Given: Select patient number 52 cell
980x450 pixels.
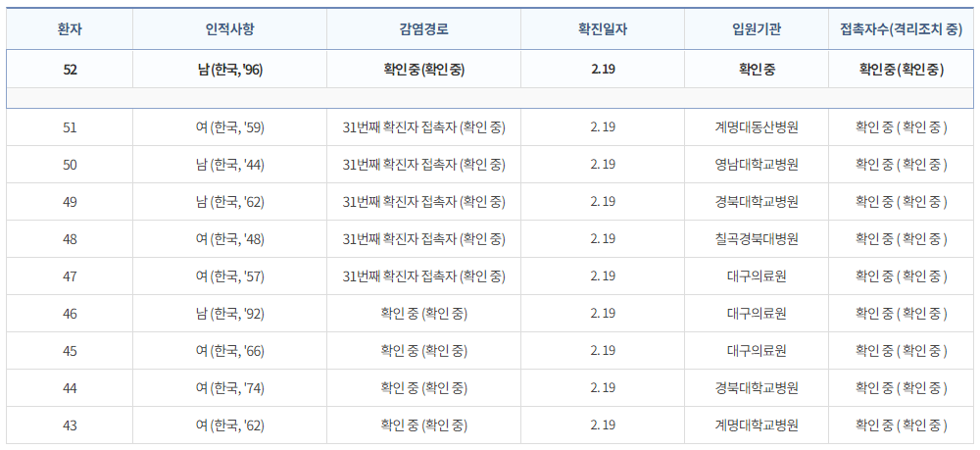Looking at the screenshot, I should 70,70.
